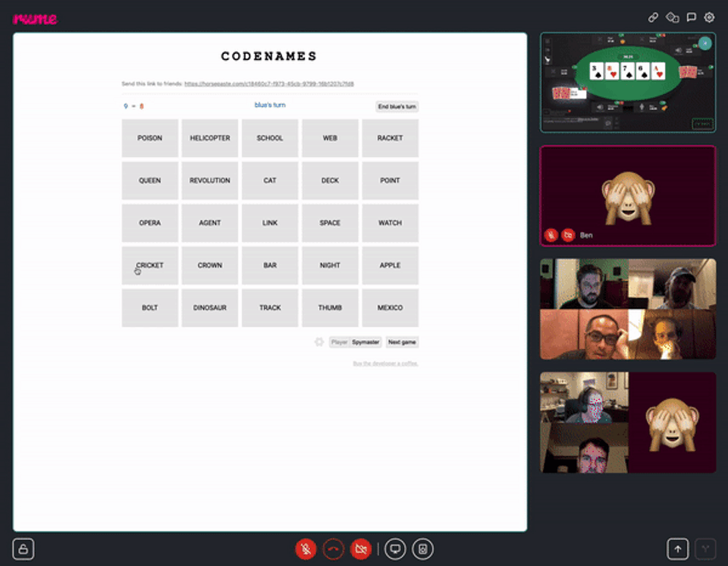
Task: Choose the QUEEN card
Action: pos(150,181)
